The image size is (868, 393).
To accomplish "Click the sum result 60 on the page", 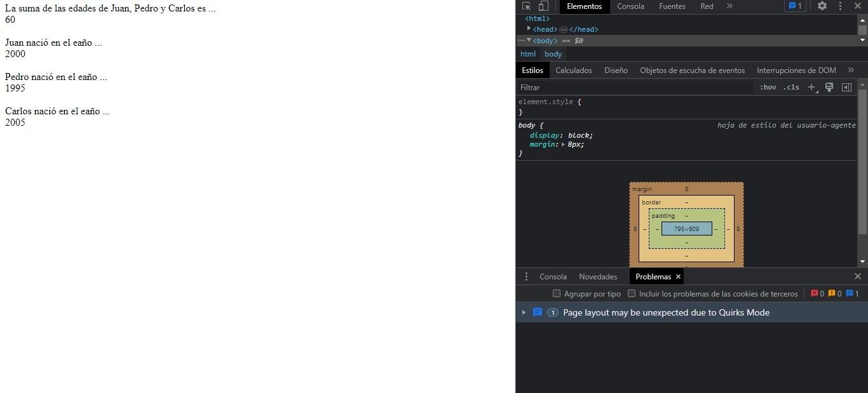I will (10, 20).
